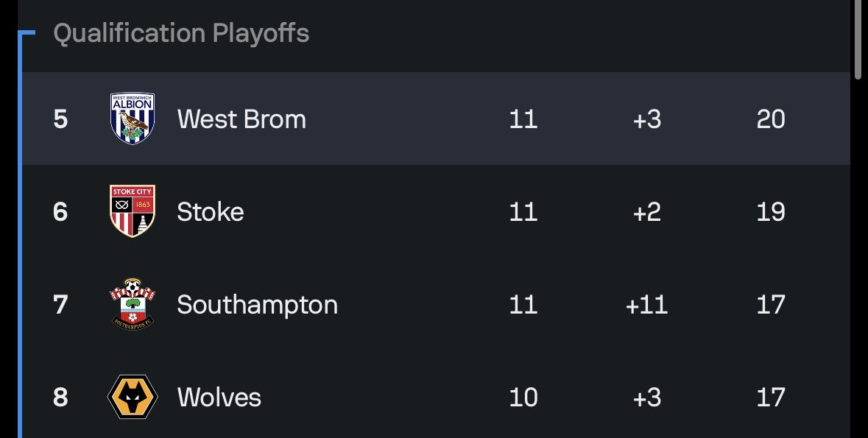Click position number 7 for Southampton

(x=60, y=305)
